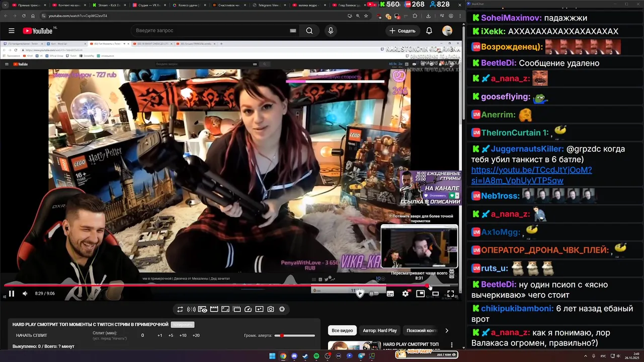Switch to the 'Контент на канале' browser tab
The width and height of the screenshot is (644, 362).
click(x=70, y=5)
